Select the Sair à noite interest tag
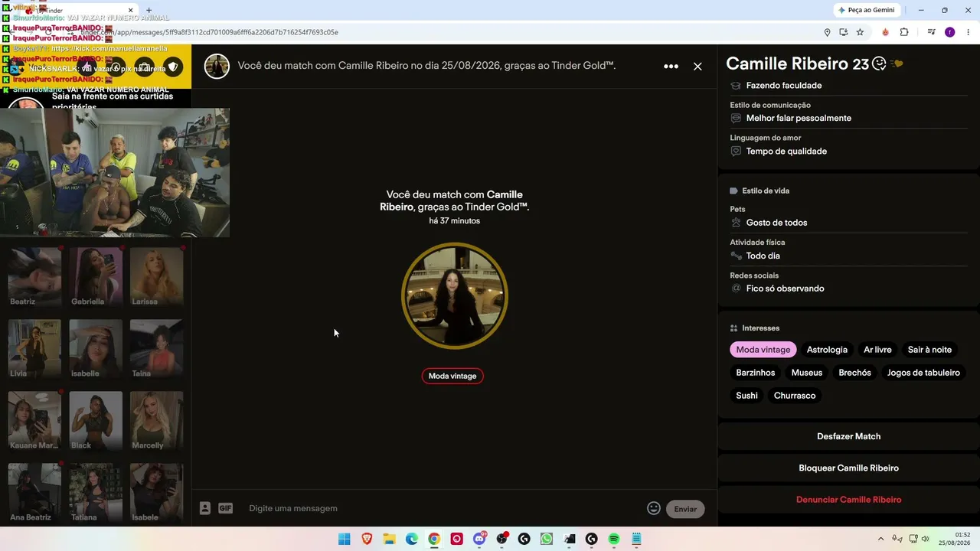Image resolution: width=980 pixels, height=551 pixels. 929,350
